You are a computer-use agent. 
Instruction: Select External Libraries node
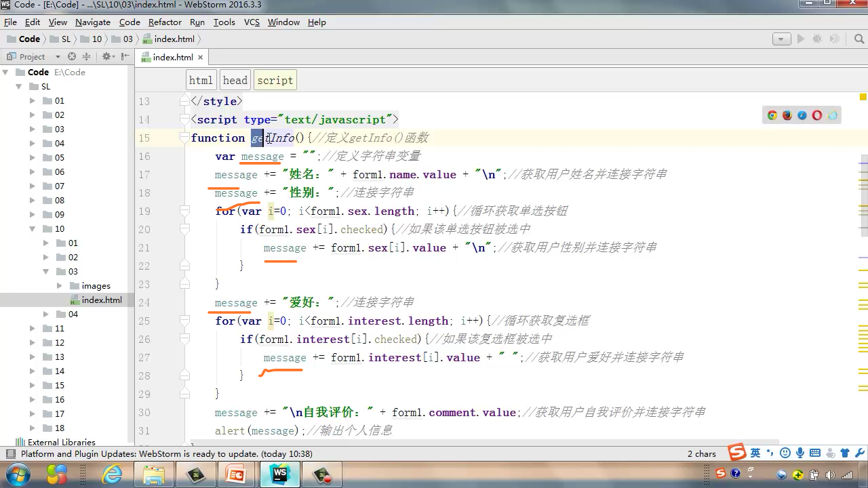coord(54,442)
